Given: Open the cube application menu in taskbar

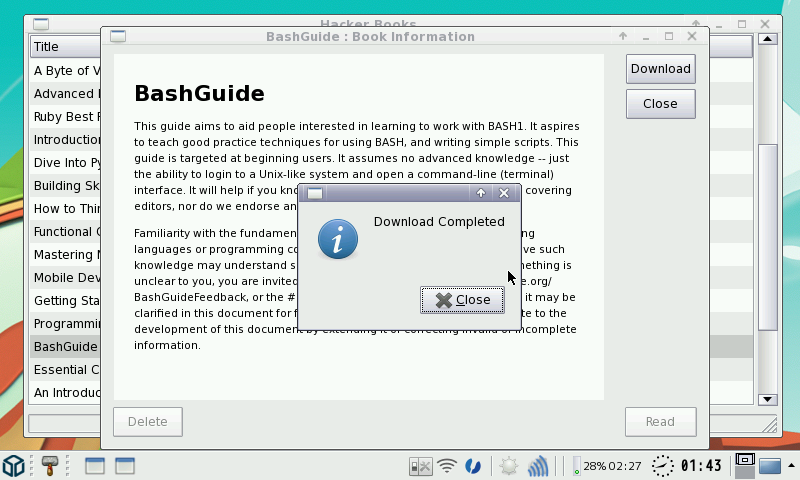Looking at the screenshot, I should (13, 466).
